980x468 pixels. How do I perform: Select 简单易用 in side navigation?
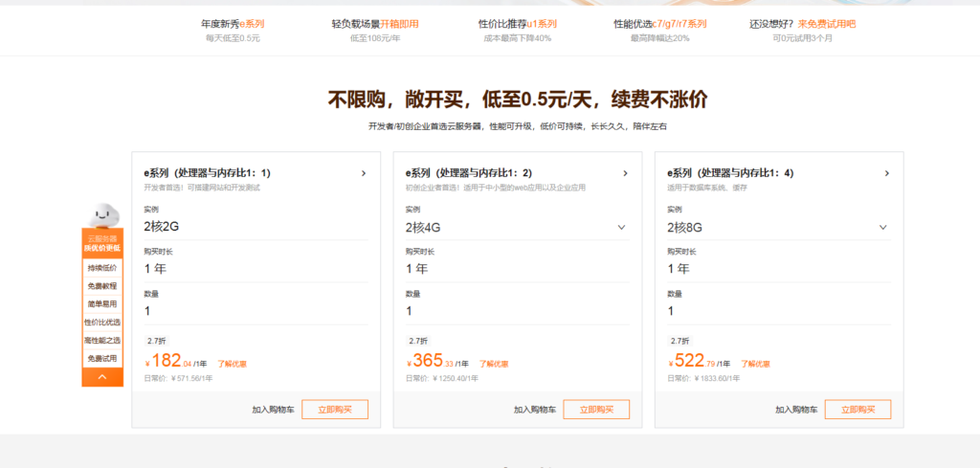click(x=102, y=304)
